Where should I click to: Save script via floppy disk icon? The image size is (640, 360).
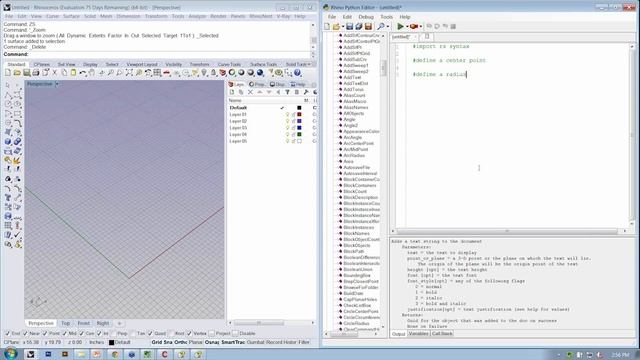pyautogui.click(x=350, y=27)
